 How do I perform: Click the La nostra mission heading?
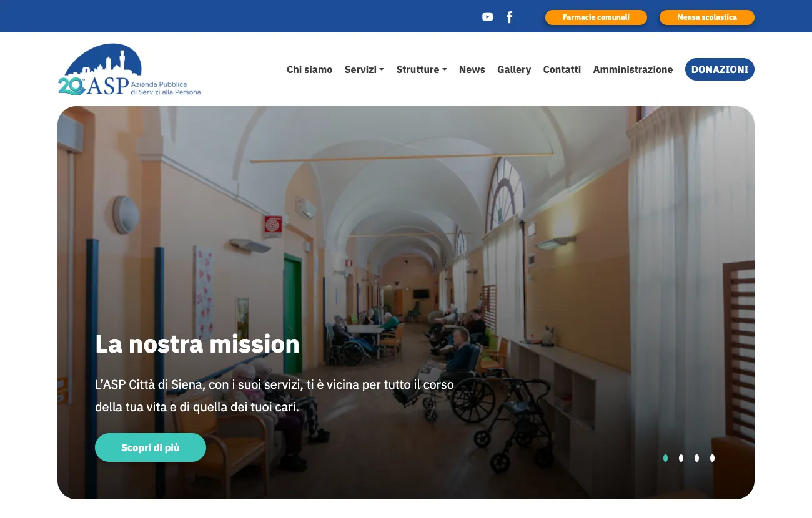(197, 344)
